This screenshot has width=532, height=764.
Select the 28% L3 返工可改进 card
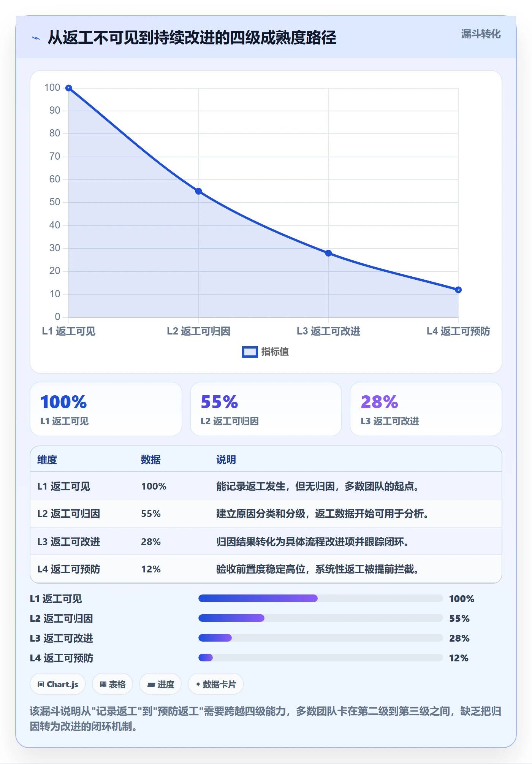click(x=426, y=409)
